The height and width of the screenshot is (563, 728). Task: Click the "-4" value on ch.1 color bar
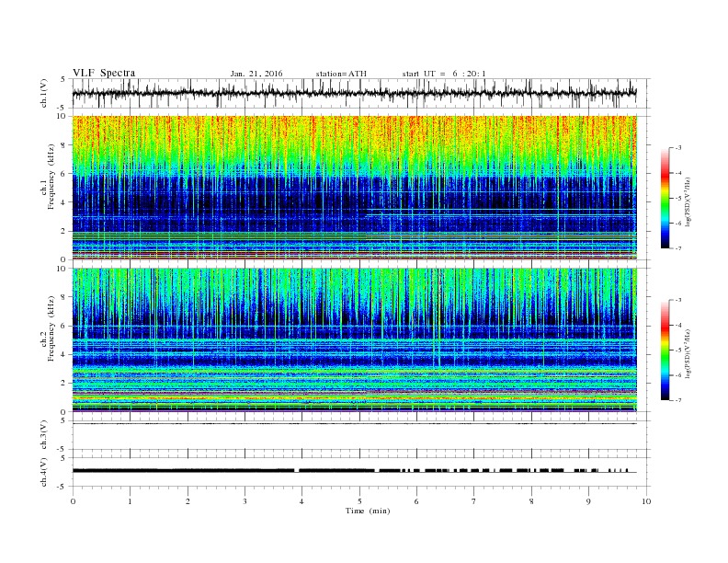point(678,173)
